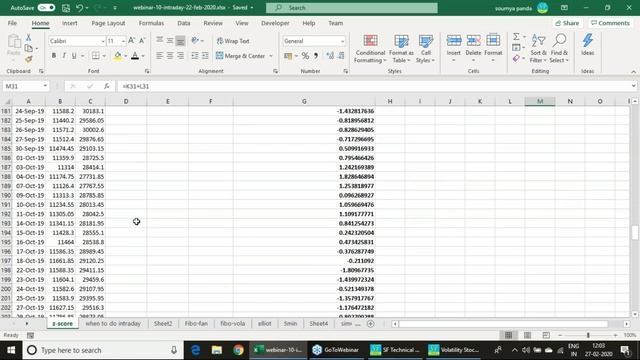Viewport: 640px width, 360px height.
Task: Switch to the Page Layout tab
Action: point(108,23)
